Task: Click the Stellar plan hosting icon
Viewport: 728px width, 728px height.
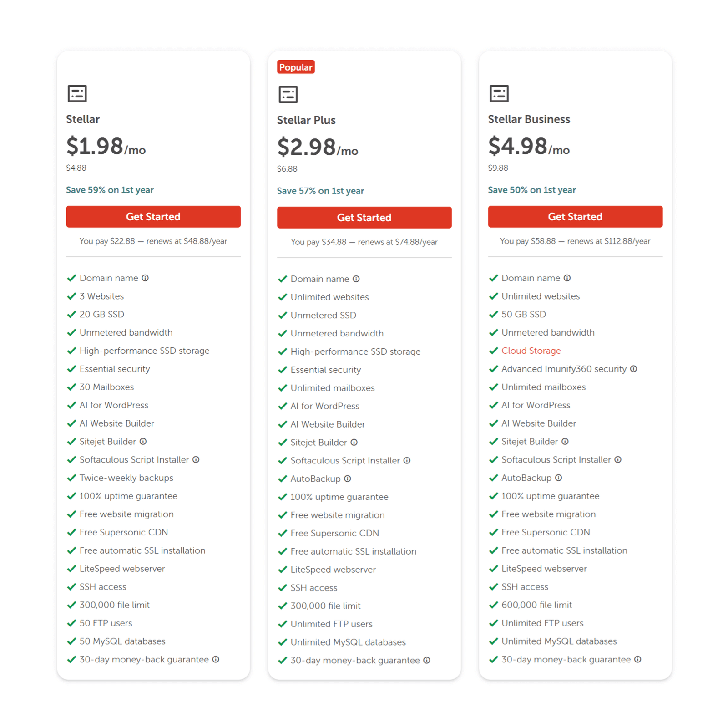Action: 76,93
